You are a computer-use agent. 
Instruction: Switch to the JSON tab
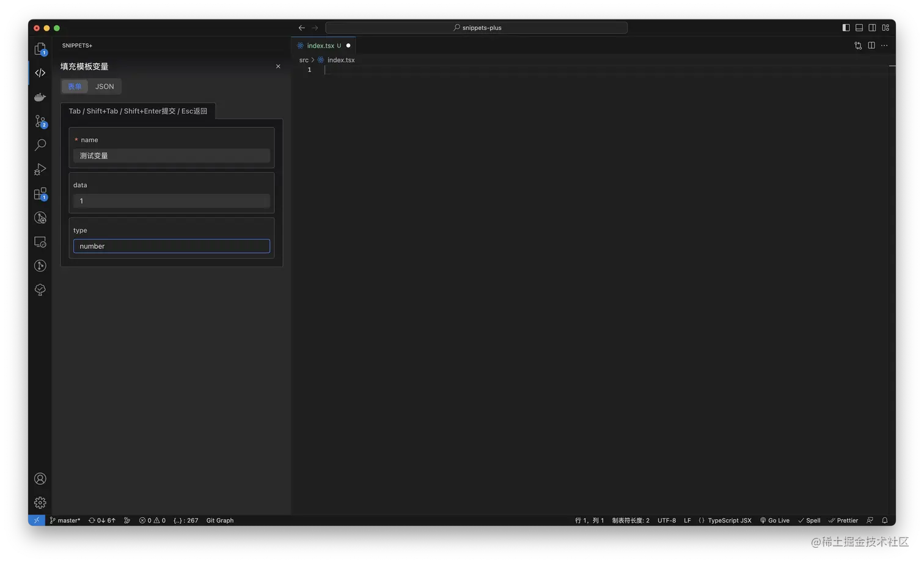click(105, 86)
